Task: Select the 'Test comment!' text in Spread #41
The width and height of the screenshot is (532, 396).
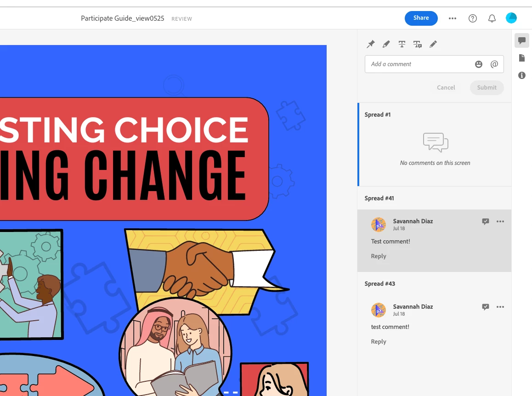Action: 391,241
